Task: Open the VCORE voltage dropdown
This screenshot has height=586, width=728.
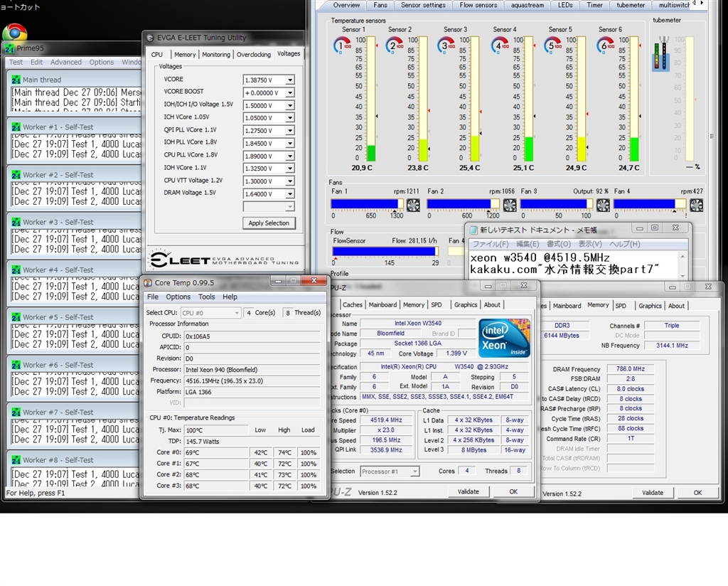Action: click(290, 80)
